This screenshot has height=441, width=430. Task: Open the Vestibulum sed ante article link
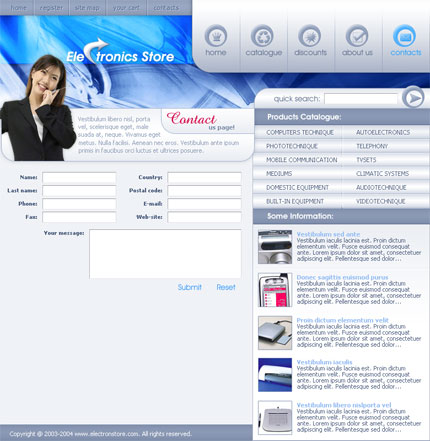328,234
